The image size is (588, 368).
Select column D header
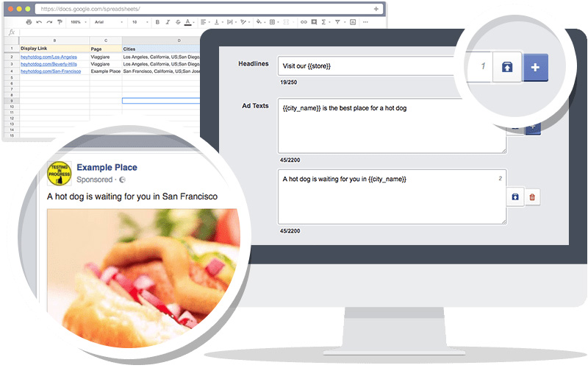[161, 40]
